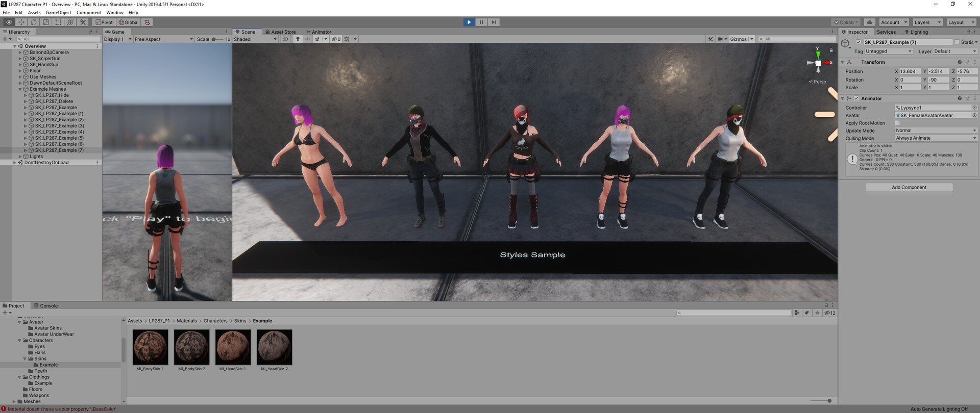The height and width of the screenshot is (413, 980).
Task: Click the Play button
Action: [x=469, y=22]
